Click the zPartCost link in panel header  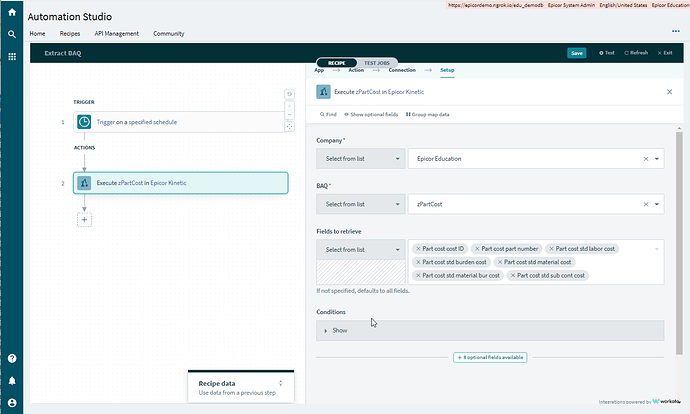pos(368,92)
